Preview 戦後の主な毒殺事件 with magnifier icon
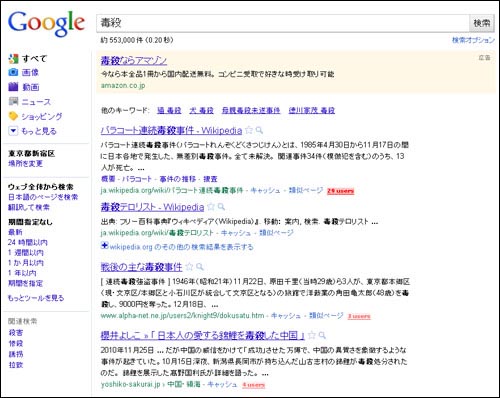The width and height of the screenshot is (500, 398). (199, 267)
